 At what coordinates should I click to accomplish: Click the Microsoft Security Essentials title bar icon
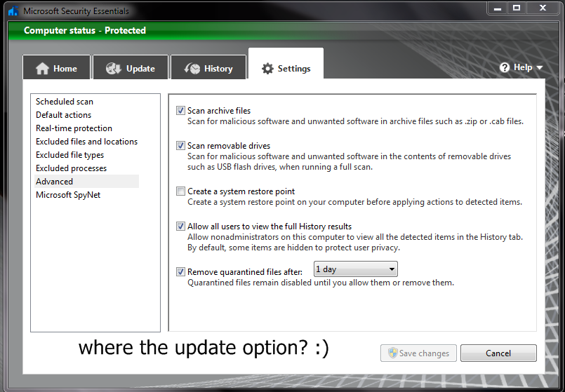point(13,11)
